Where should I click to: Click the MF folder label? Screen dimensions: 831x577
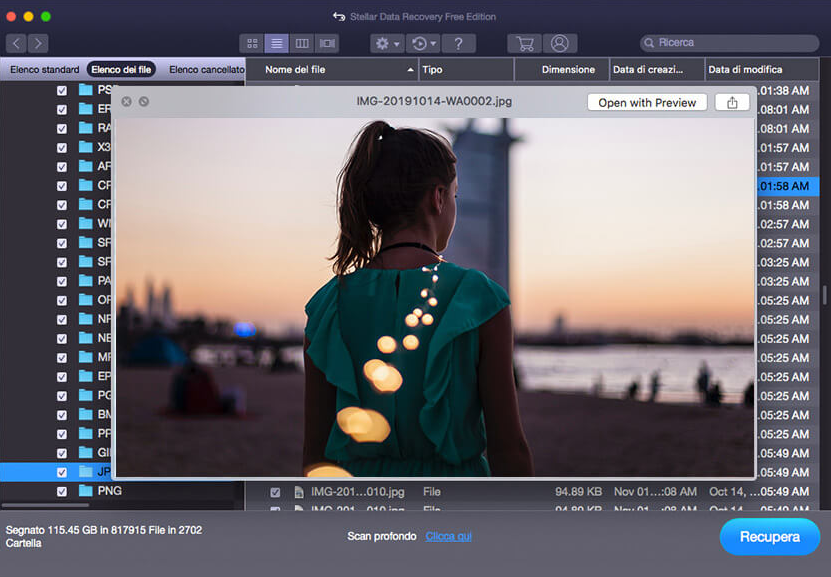point(104,357)
